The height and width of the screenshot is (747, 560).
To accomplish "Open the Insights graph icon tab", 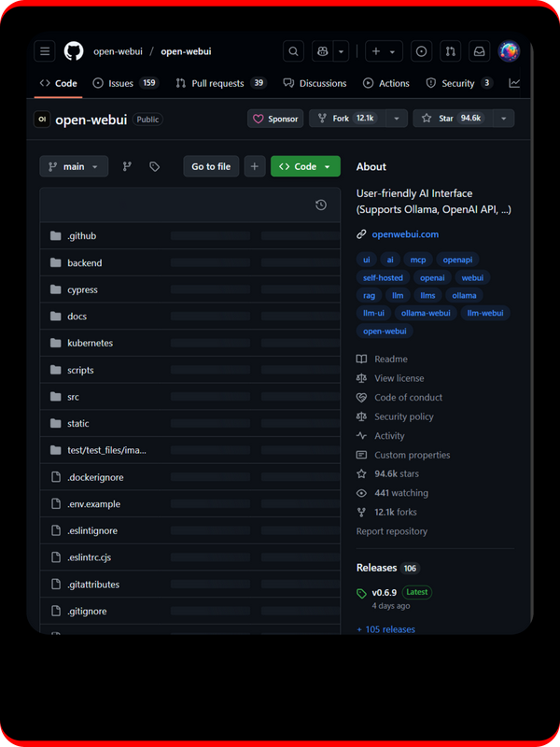I will 514,83.
